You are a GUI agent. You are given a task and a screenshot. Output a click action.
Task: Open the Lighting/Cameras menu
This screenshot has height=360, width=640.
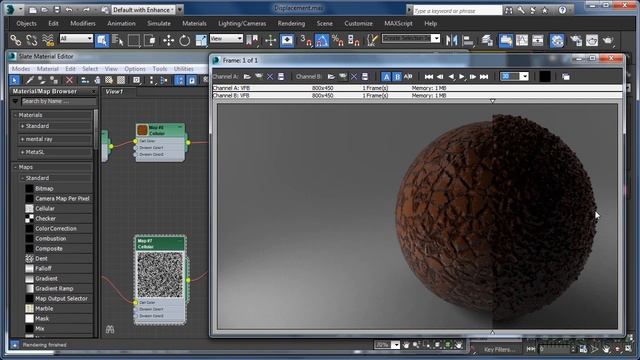(x=242, y=23)
